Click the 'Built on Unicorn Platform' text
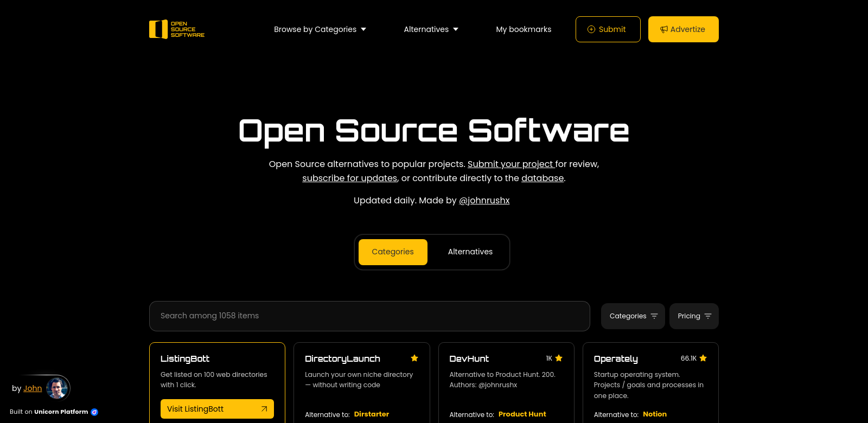This screenshot has width=868, height=423. [x=49, y=412]
